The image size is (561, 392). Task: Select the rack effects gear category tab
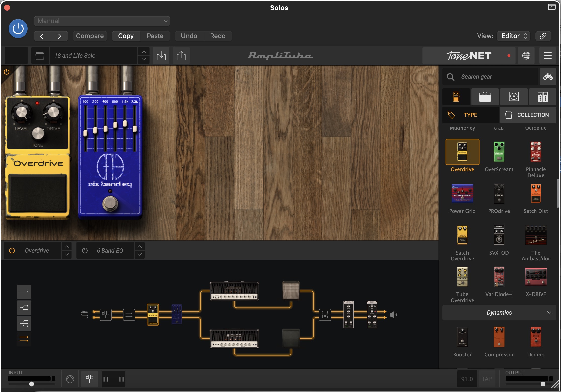543,97
